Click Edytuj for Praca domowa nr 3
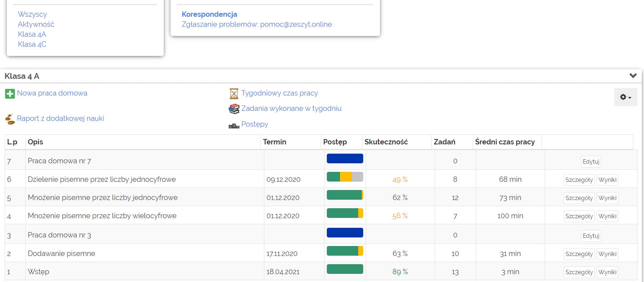Image resolution: width=644 pixels, height=282 pixels. point(591,236)
